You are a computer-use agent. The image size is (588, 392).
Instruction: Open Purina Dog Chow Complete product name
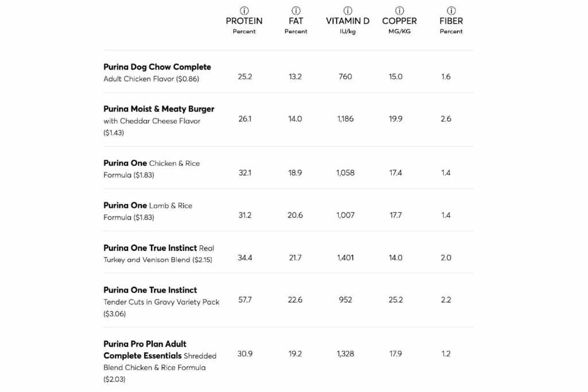pos(157,67)
